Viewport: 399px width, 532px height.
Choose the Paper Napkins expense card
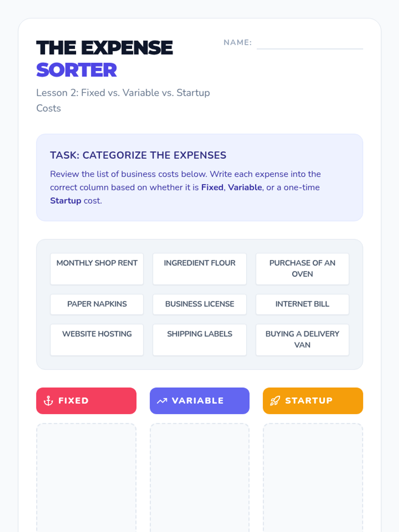[x=97, y=304]
